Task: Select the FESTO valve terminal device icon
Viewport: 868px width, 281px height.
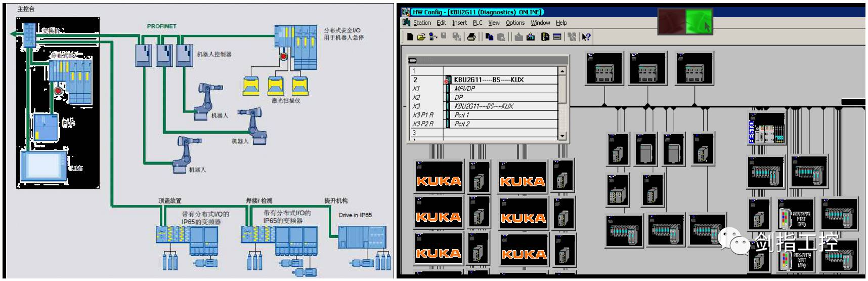Action: click(766, 129)
